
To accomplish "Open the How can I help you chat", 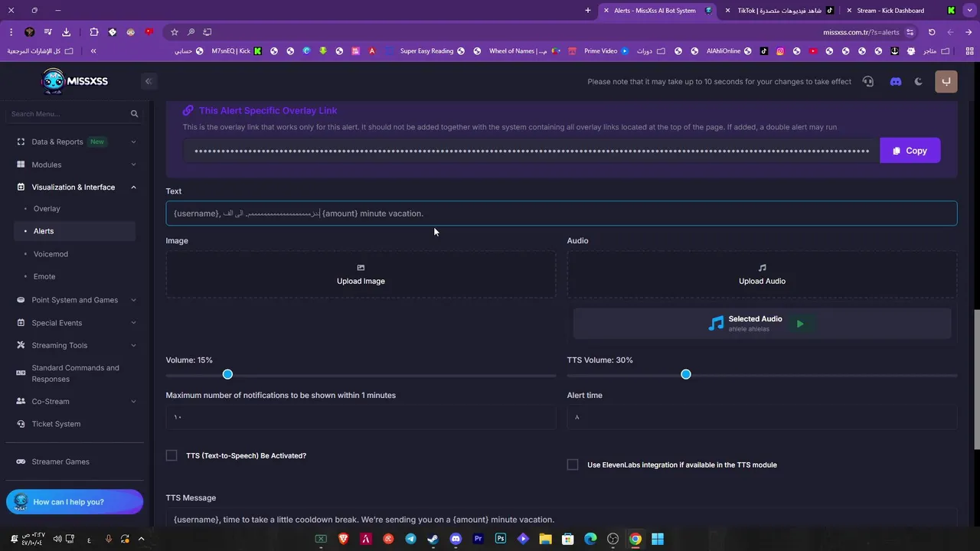I will click(74, 502).
